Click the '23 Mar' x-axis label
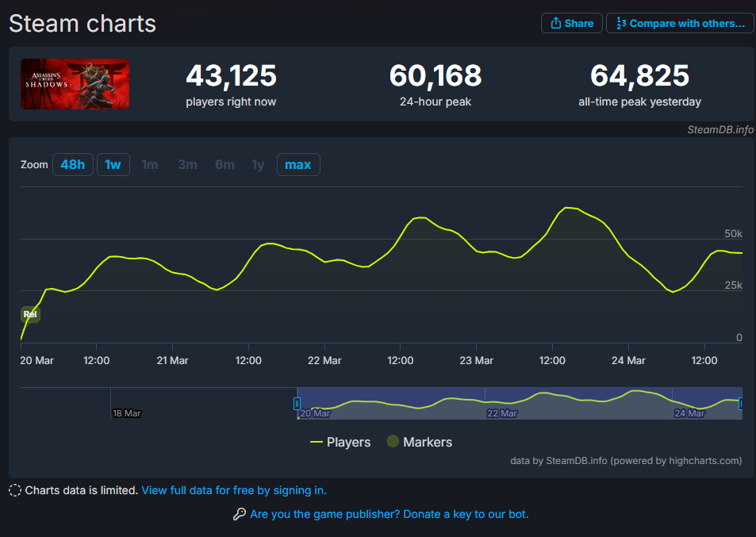The image size is (756, 537). pos(476,361)
